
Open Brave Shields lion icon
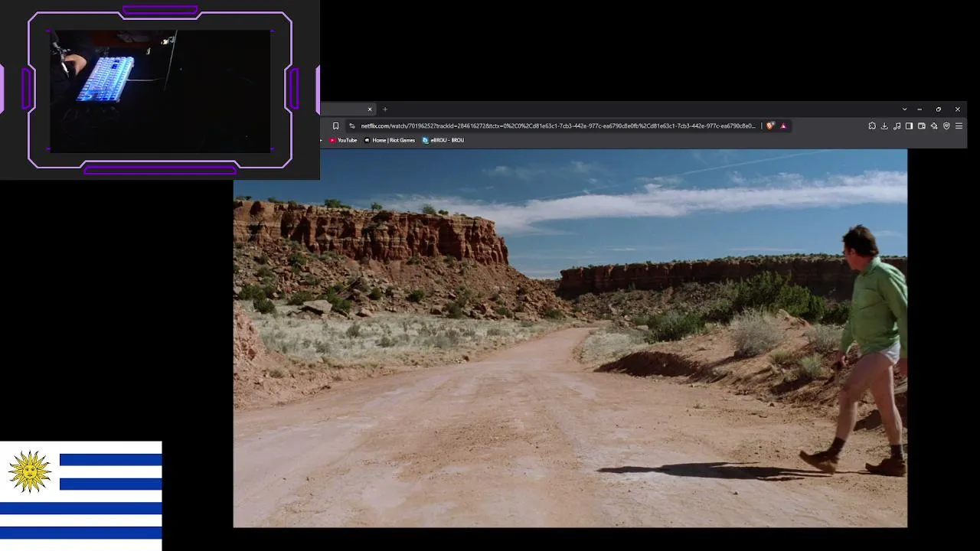pyautogui.click(x=770, y=126)
